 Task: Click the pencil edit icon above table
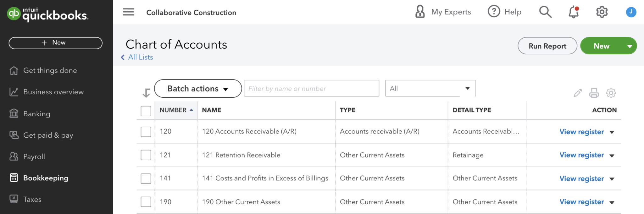578,93
